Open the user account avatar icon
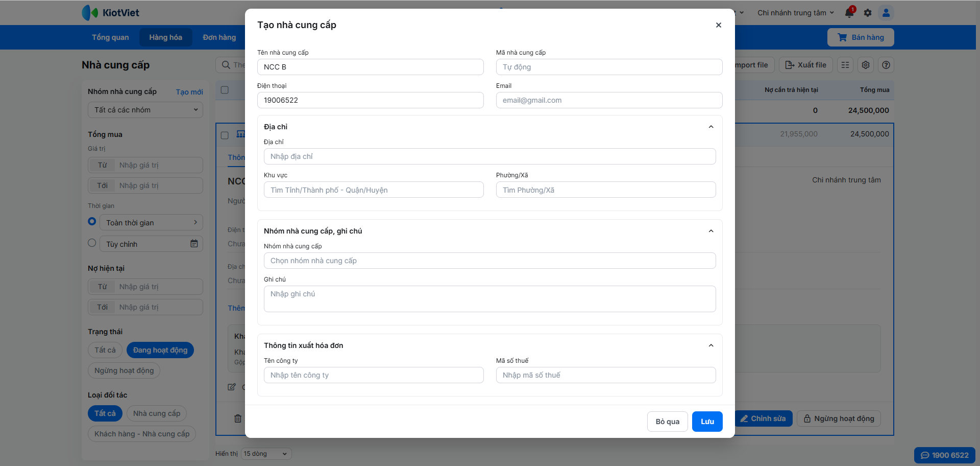 click(886, 13)
